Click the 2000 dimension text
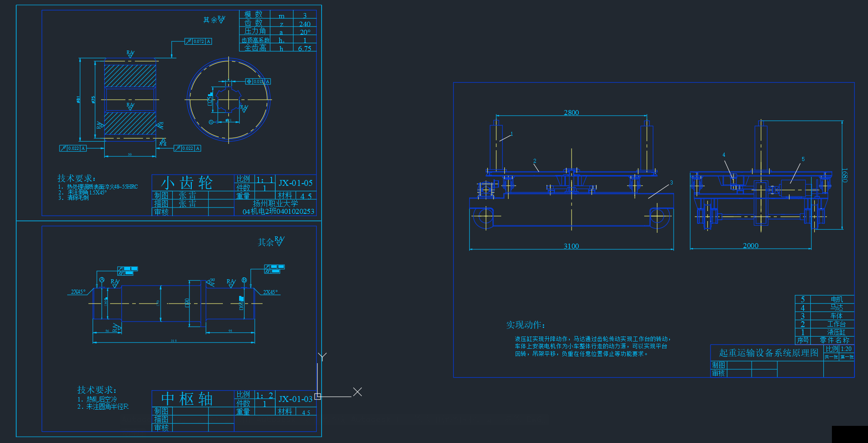The width and height of the screenshot is (868, 443). click(751, 245)
